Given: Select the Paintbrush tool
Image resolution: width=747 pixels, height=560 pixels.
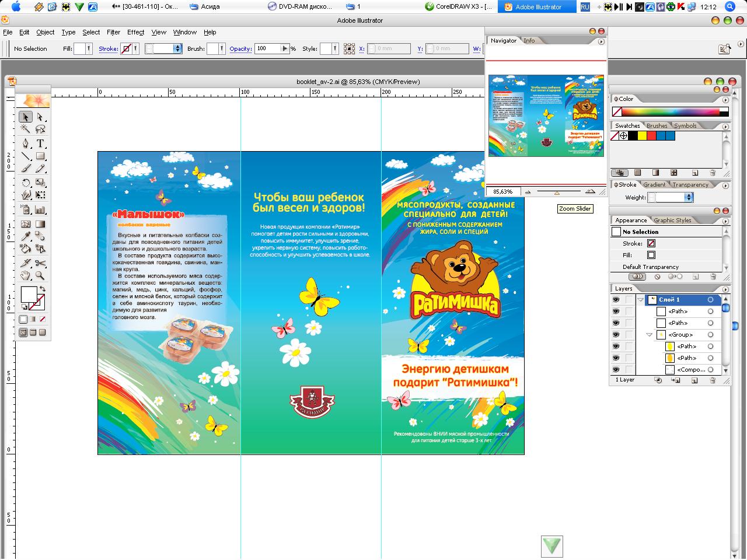Looking at the screenshot, I should point(26,168).
